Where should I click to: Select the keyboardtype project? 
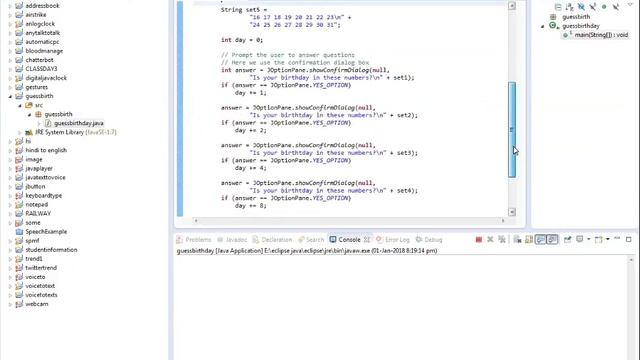pyautogui.click(x=44, y=196)
